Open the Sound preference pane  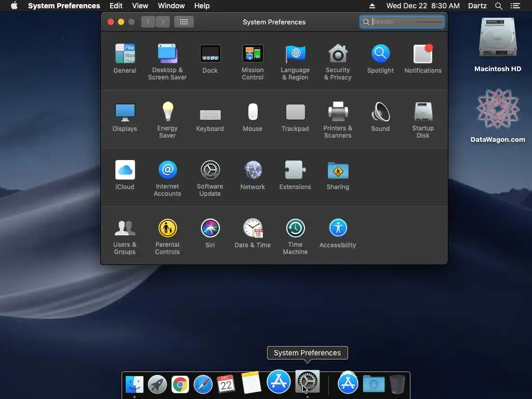coord(380,117)
